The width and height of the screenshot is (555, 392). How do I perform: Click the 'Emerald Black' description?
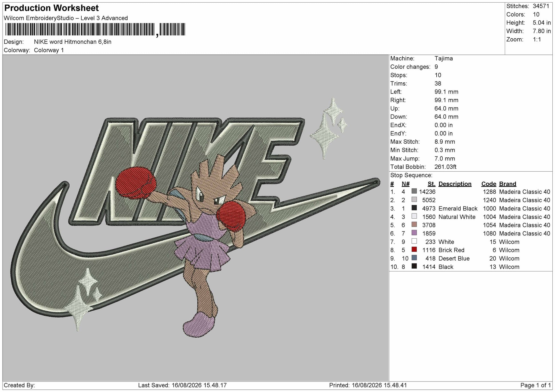coord(458,208)
